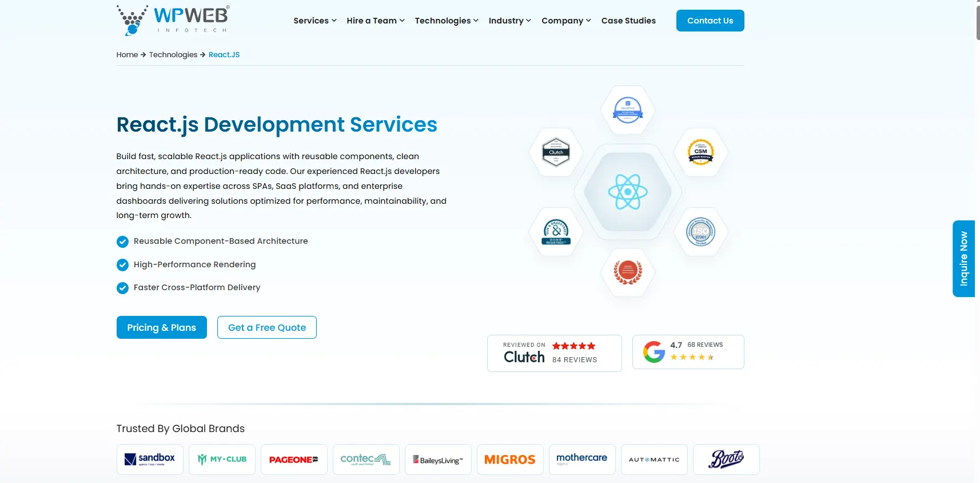The image size is (980, 483).
Task: Click the mothercare brand logo
Action: click(582, 460)
